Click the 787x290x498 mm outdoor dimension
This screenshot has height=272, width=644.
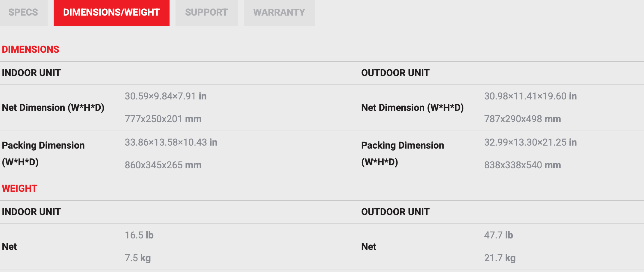[x=522, y=119]
